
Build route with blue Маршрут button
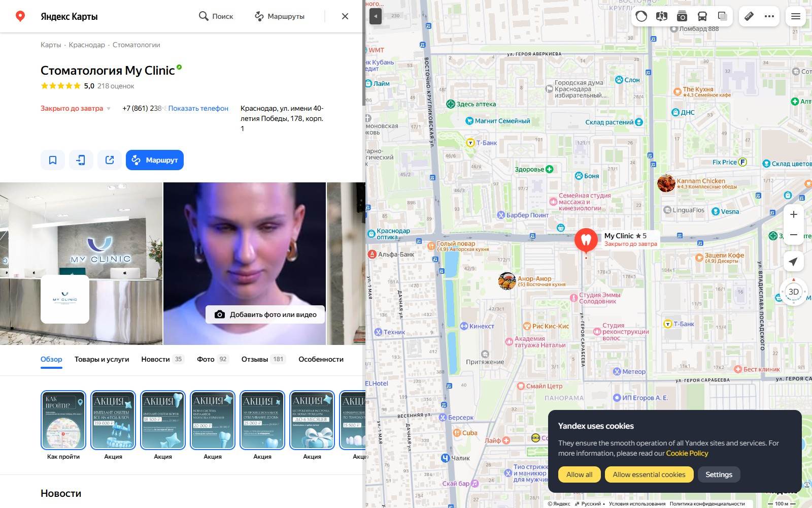[x=155, y=160]
